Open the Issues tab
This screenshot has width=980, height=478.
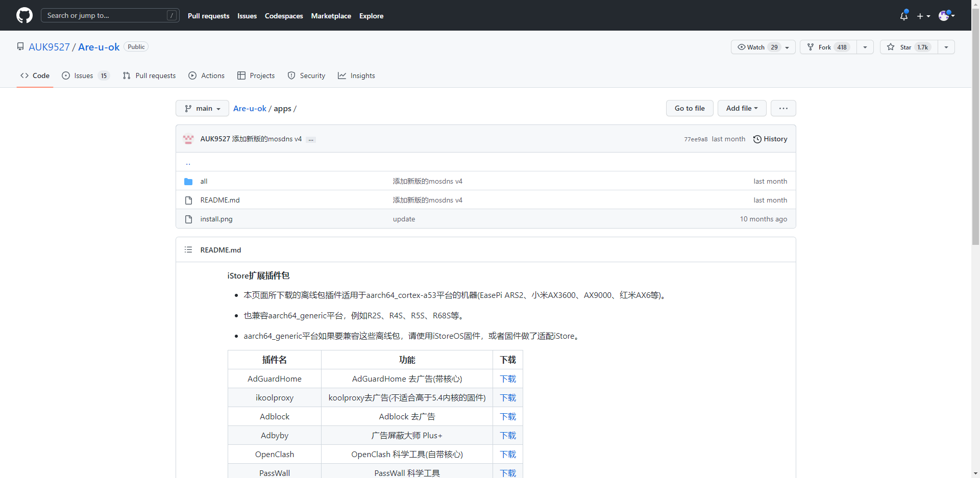coord(85,76)
